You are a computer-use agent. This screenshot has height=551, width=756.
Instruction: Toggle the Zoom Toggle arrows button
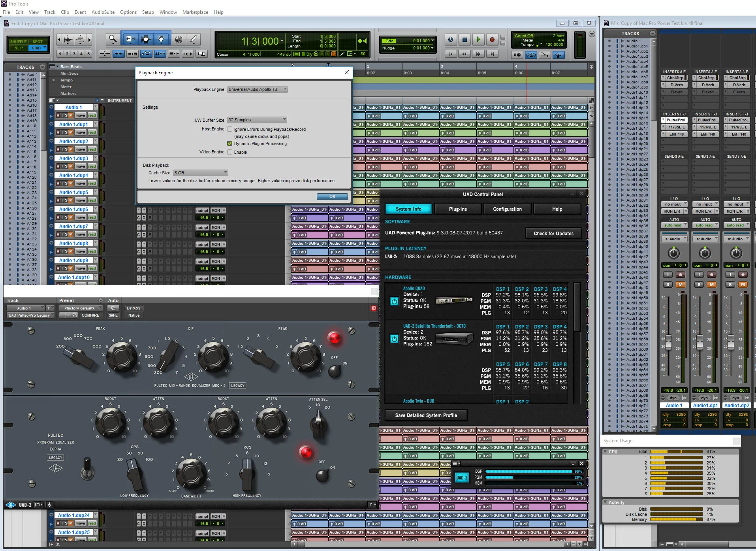click(x=105, y=54)
